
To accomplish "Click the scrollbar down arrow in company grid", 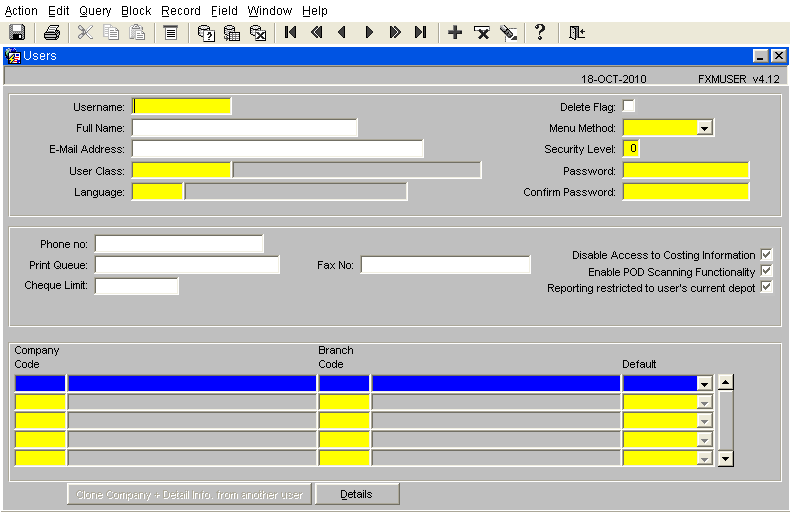I will click(x=726, y=459).
